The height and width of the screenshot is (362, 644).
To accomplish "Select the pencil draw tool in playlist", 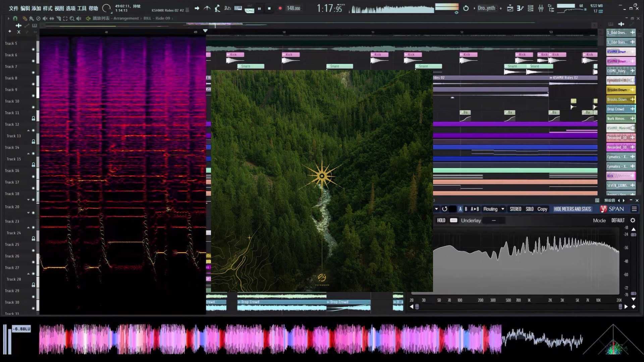I will tap(25, 18).
